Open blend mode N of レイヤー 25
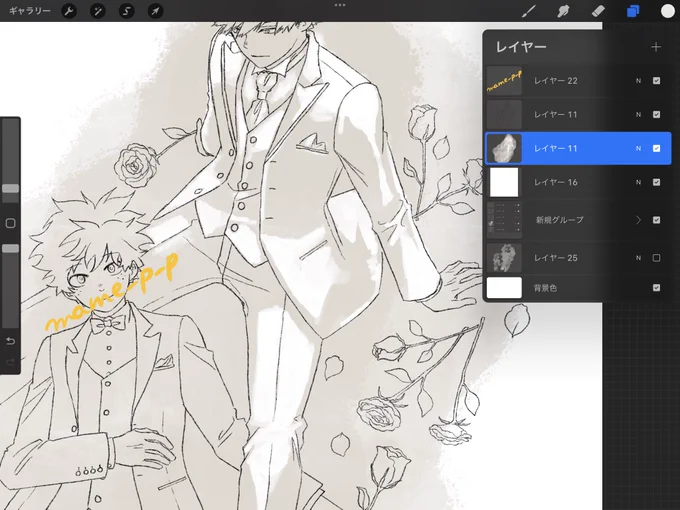The width and height of the screenshot is (680, 510). coord(638,258)
